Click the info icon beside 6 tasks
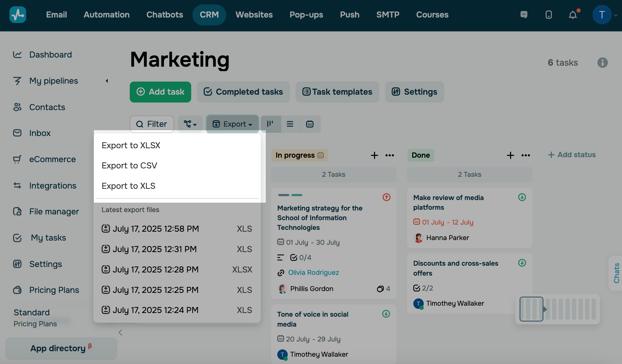This screenshot has height=364, width=622. [x=602, y=63]
